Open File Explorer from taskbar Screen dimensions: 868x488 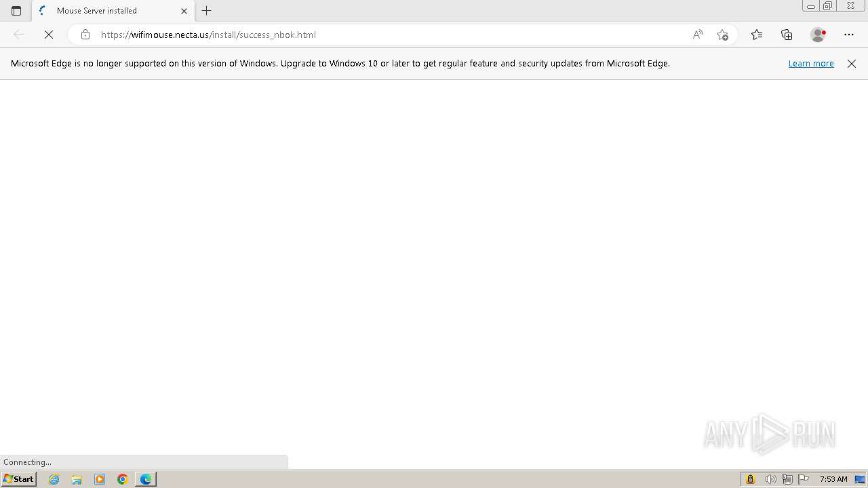[77, 479]
